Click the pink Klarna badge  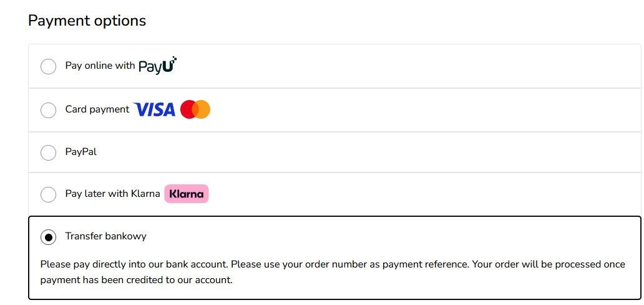click(x=187, y=194)
